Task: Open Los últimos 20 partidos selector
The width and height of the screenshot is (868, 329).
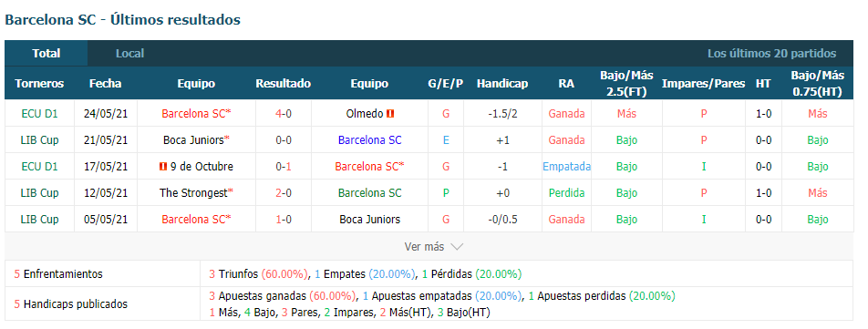Action: 771,54
